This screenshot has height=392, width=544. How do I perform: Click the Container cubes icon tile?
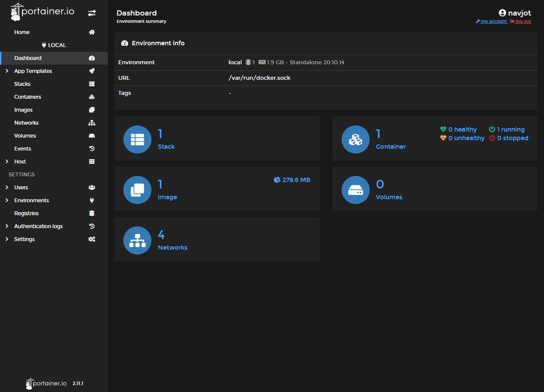click(355, 139)
